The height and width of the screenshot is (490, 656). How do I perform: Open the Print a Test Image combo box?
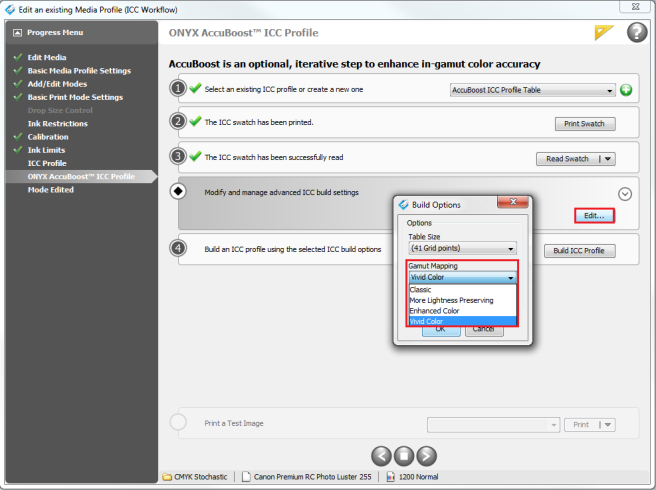coord(493,425)
